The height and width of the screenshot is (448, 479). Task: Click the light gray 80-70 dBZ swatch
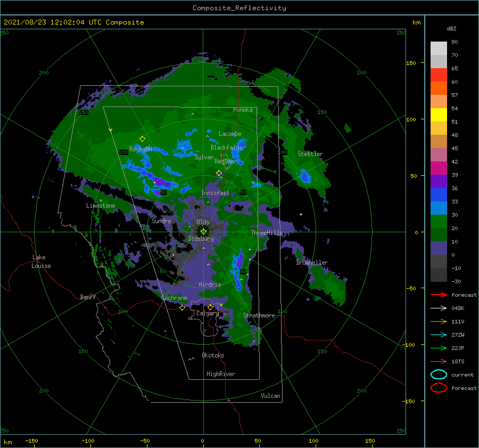click(439, 48)
